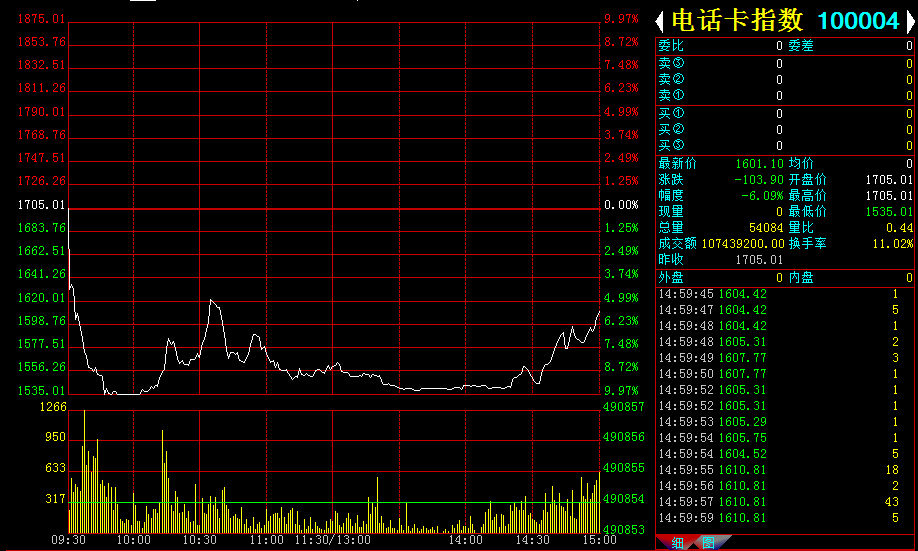Select the last tick row at 14:59:59
Screen dimensions: 918x551
pos(785,518)
